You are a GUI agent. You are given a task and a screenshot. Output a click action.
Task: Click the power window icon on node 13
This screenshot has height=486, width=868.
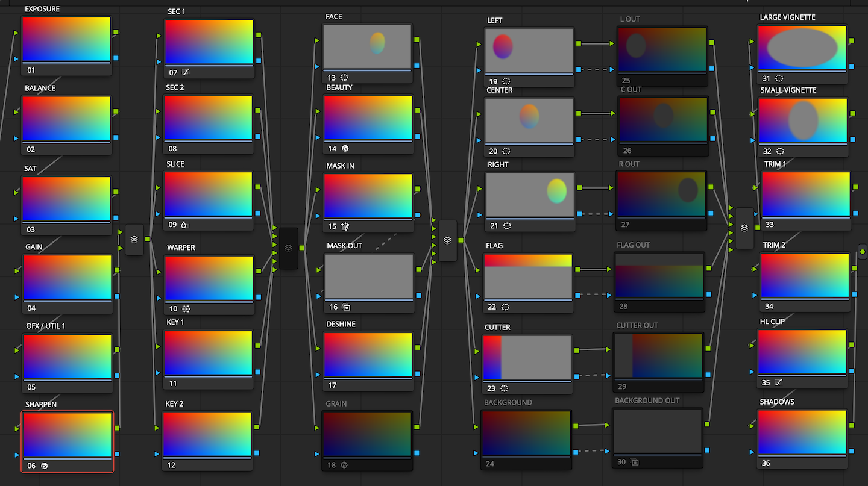tap(345, 78)
